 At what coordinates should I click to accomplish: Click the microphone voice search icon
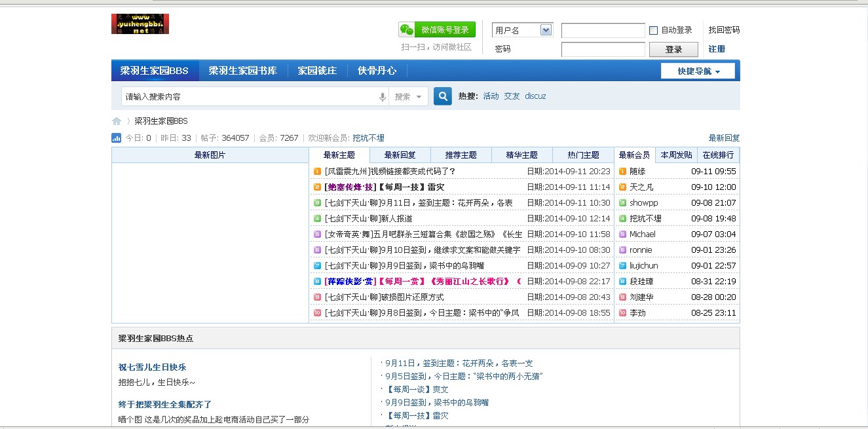[383, 97]
